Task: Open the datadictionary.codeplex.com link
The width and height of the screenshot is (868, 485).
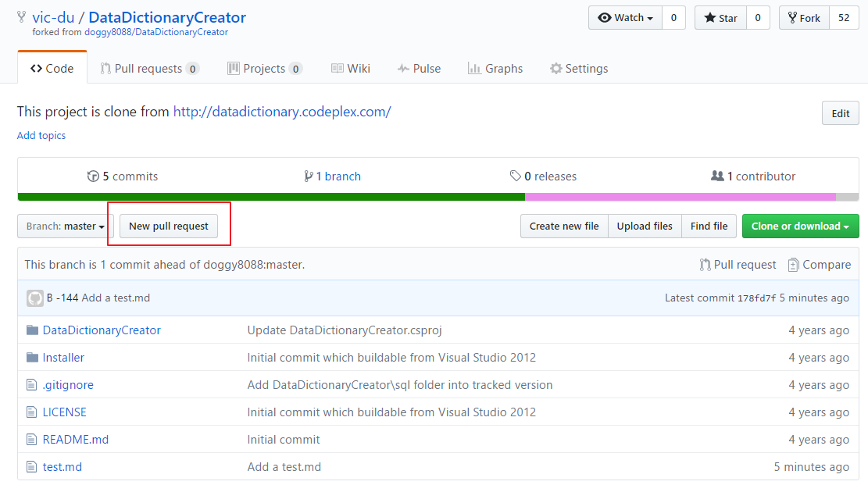Action: pos(282,111)
